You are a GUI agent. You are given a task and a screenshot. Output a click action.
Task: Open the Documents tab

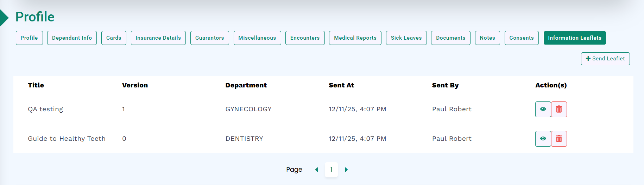click(x=450, y=38)
